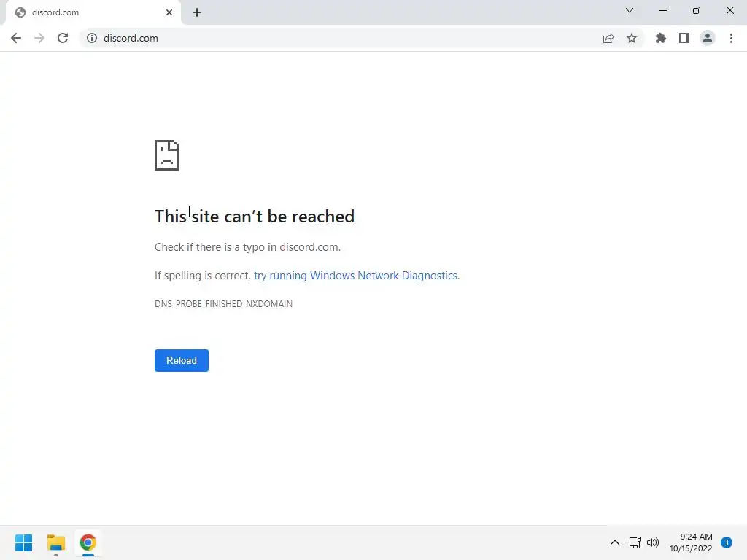Open the volume speaker tray icon
The width and height of the screenshot is (747, 560).
653,542
